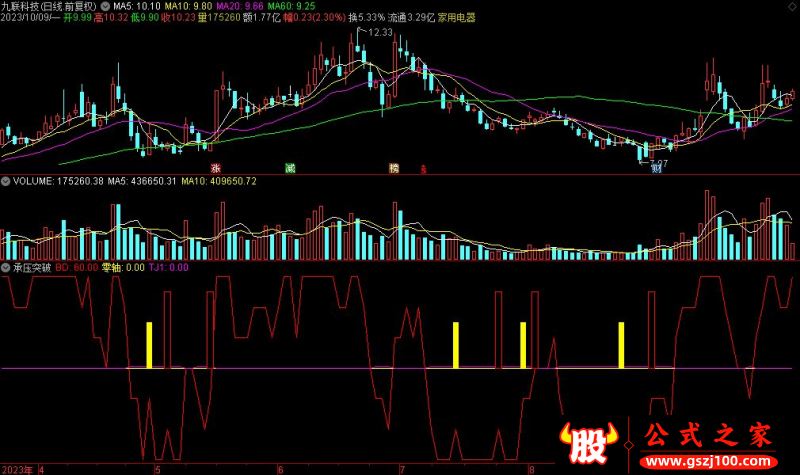Click month 7 on the time axis
The height and width of the screenshot is (475, 800).
[403, 470]
